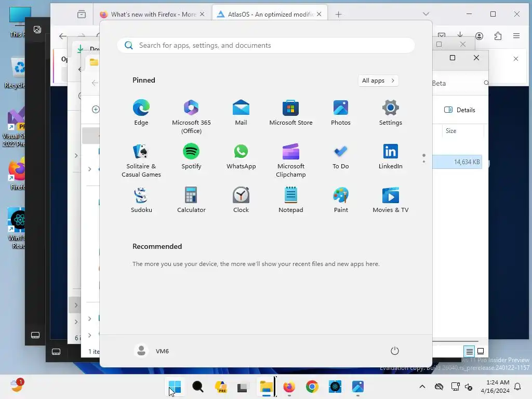Toggle Details pane in File Explorer
This screenshot has height=399, width=532.
460,110
